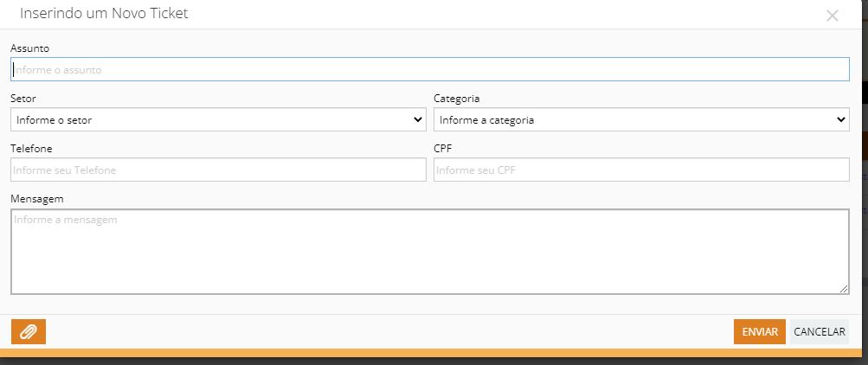Click the Telefone field label
This screenshot has height=365, width=868.
pos(31,149)
